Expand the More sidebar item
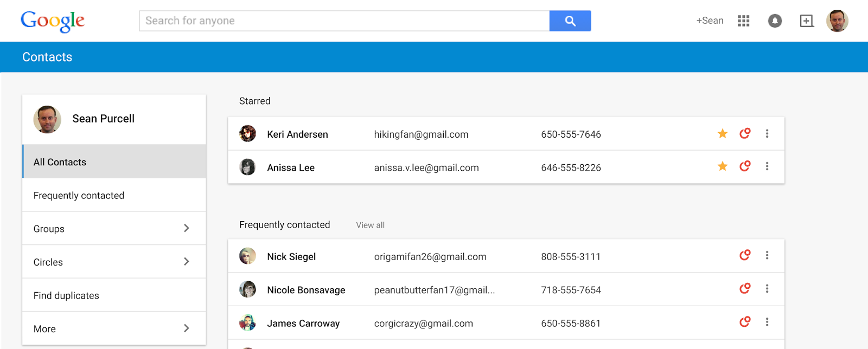Screen dimensions: 868x349 186,328
